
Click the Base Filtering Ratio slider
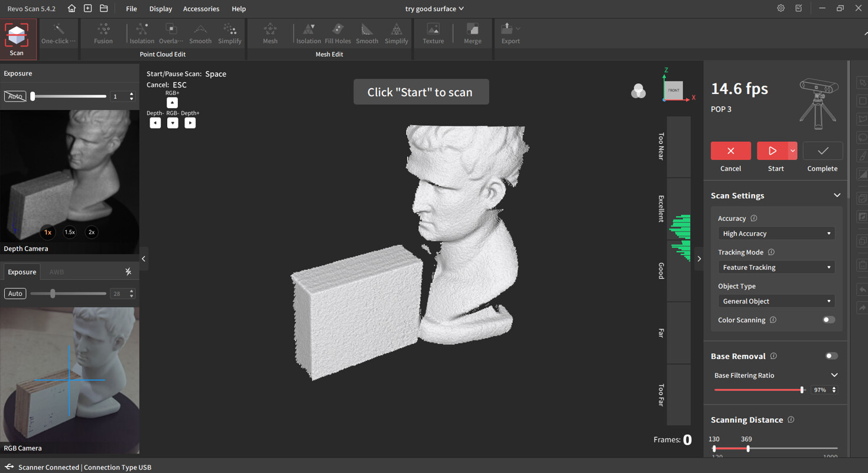(x=758, y=390)
